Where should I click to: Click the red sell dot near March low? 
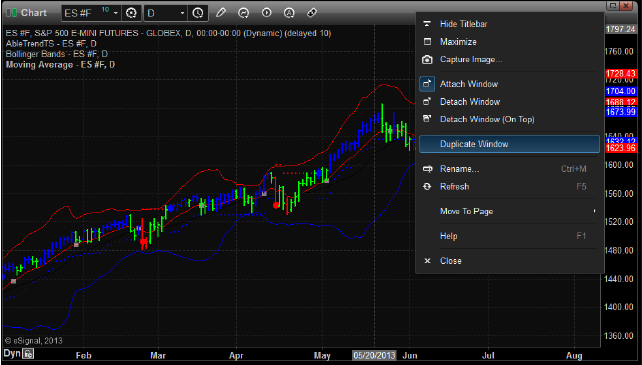(x=143, y=241)
